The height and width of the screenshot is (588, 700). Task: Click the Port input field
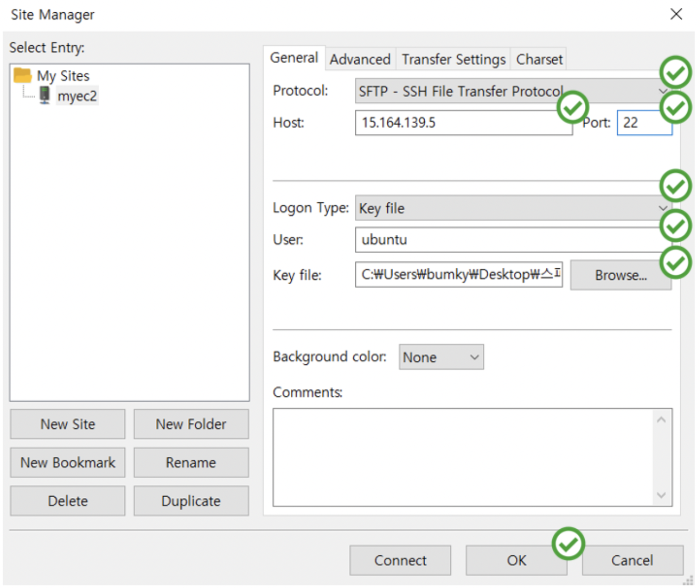pos(645,123)
